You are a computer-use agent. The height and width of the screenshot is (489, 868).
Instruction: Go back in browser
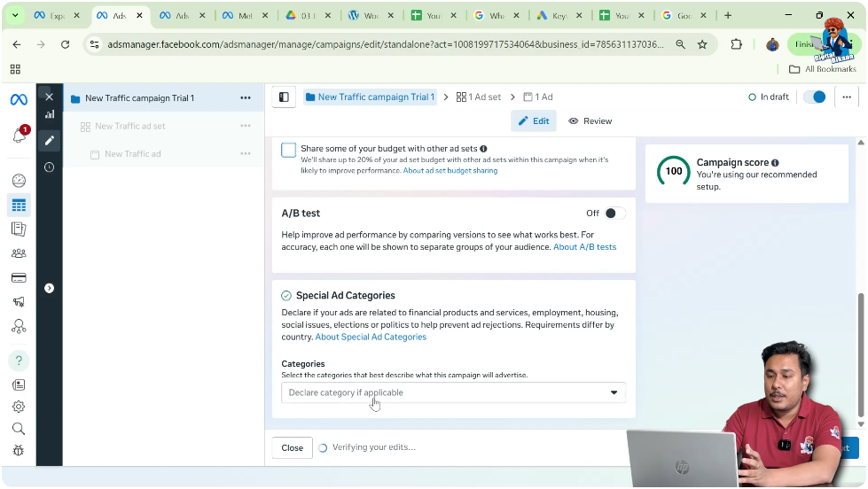click(x=17, y=44)
